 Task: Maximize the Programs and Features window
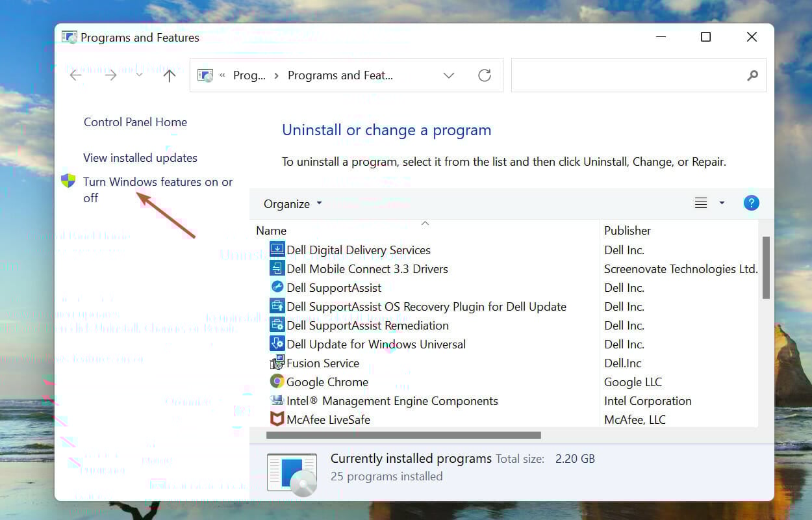[705, 37]
